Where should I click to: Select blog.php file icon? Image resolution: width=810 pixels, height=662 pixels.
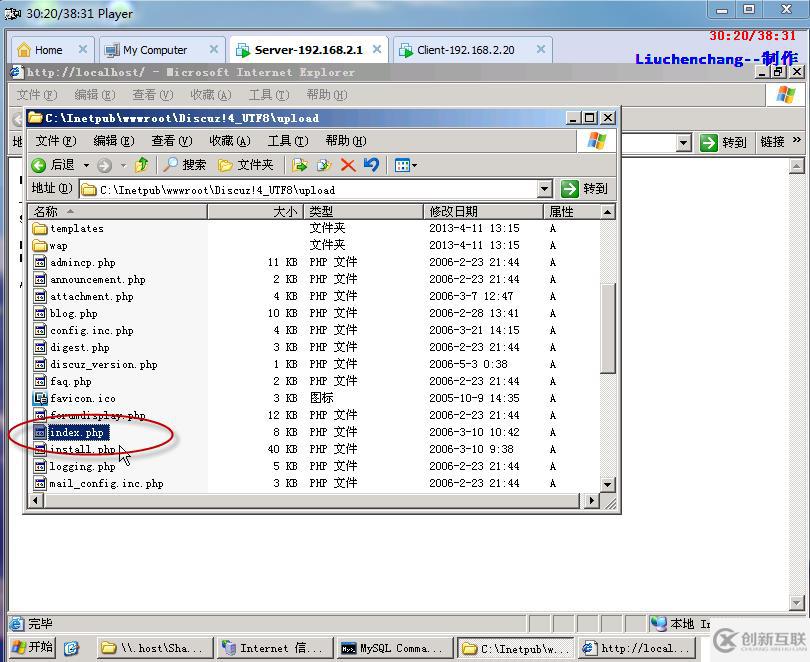pos(40,313)
